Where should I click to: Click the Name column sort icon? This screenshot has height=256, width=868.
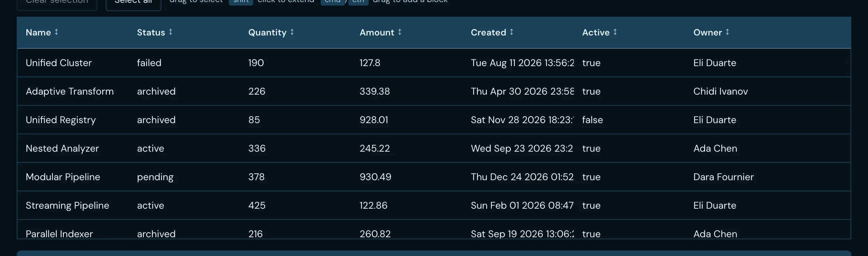click(56, 32)
